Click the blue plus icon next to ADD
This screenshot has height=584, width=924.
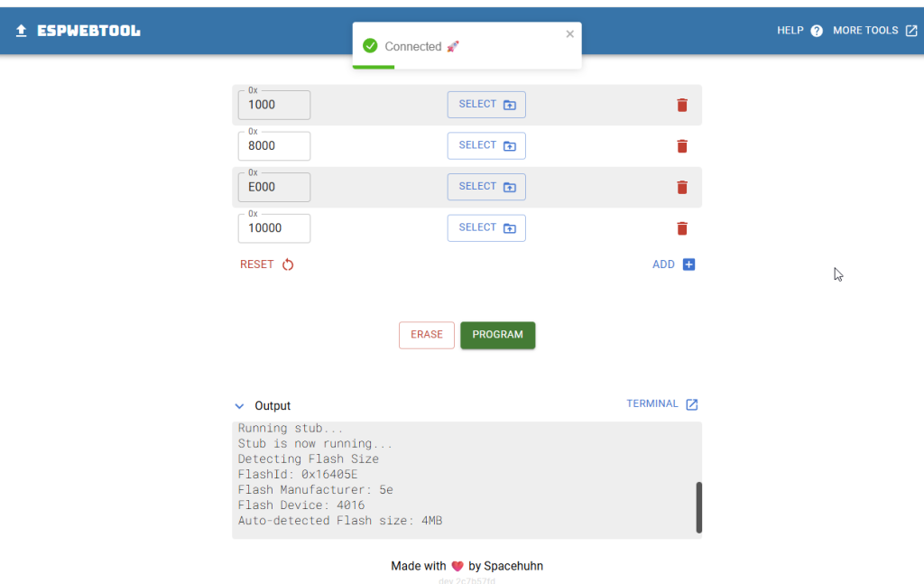point(688,264)
